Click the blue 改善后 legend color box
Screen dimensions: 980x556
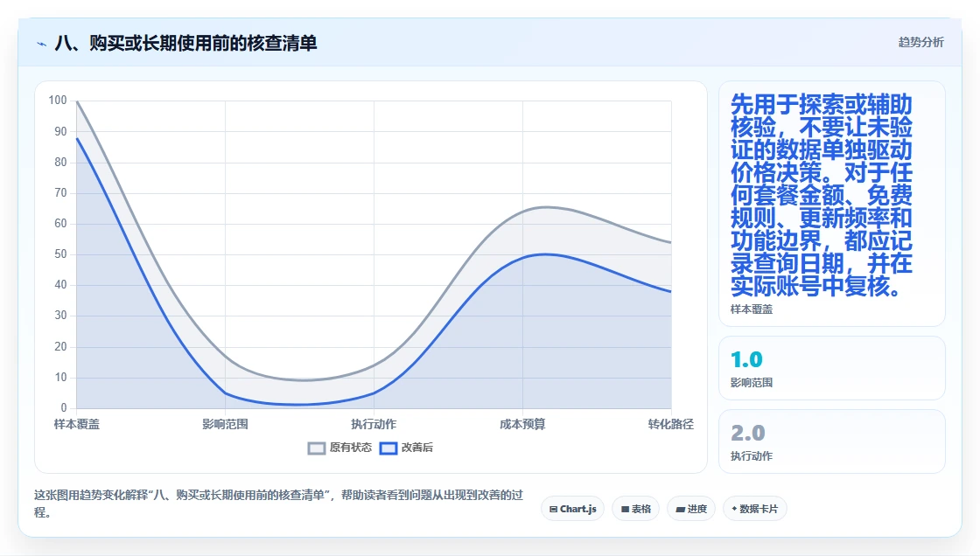point(388,448)
